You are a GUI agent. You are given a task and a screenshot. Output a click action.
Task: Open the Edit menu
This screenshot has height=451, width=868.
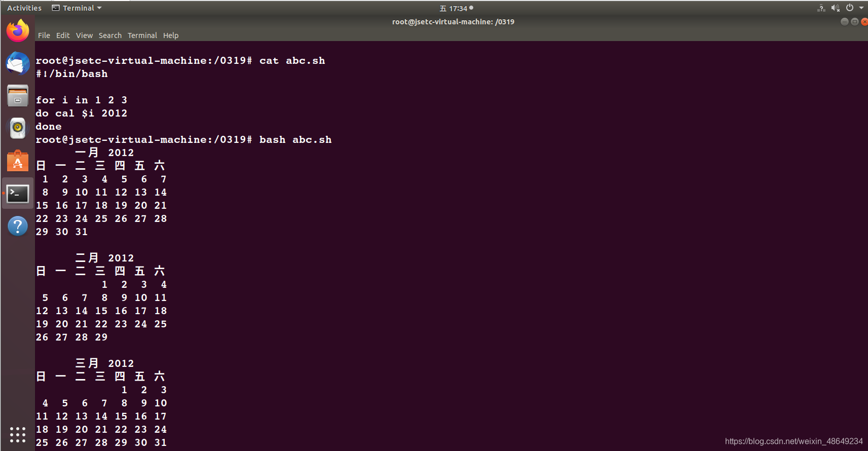click(x=63, y=35)
